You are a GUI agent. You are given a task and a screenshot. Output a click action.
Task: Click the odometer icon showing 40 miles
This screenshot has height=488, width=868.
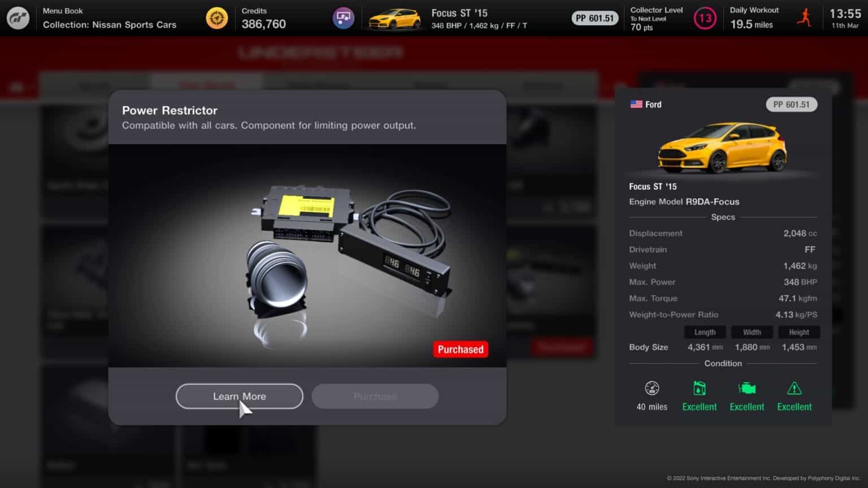pos(652,388)
